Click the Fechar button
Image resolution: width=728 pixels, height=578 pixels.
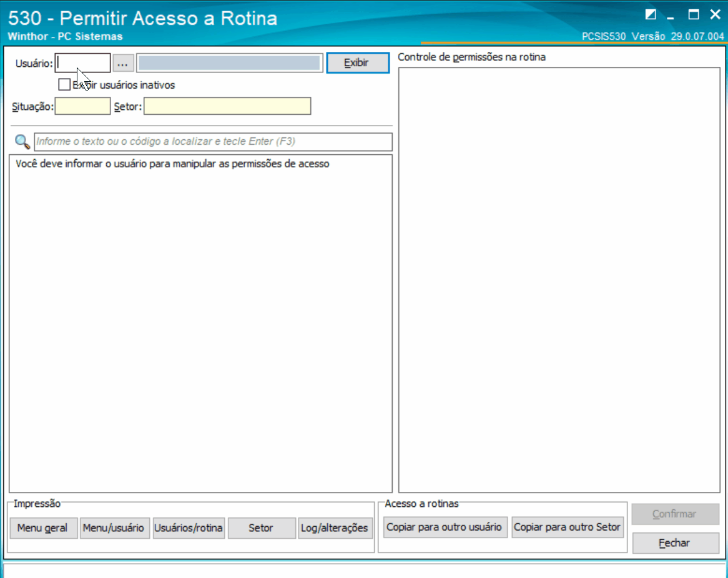coord(675,542)
